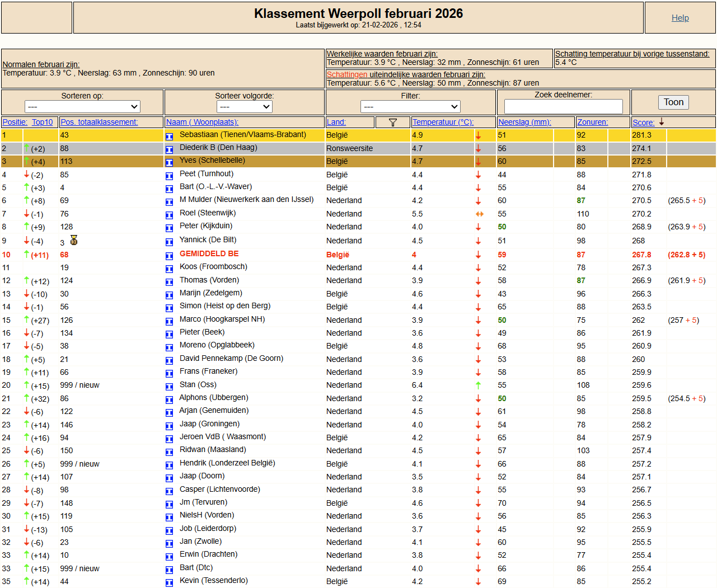Click the orange sideways arrow in Roel (Steenwijk) row
717x588 pixels.
click(479, 214)
